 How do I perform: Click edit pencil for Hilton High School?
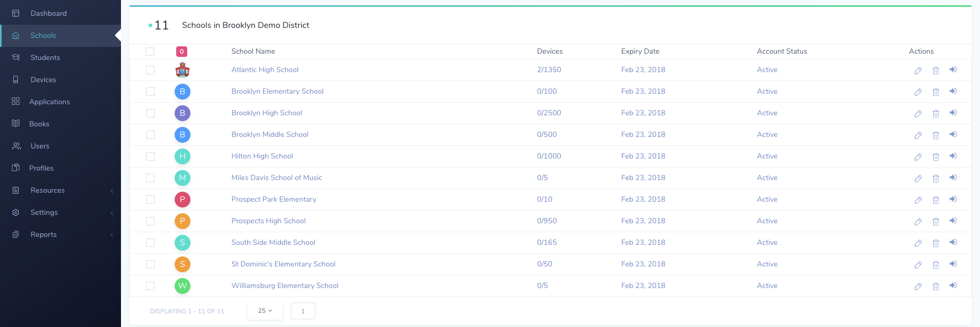(x=918, y=157)
